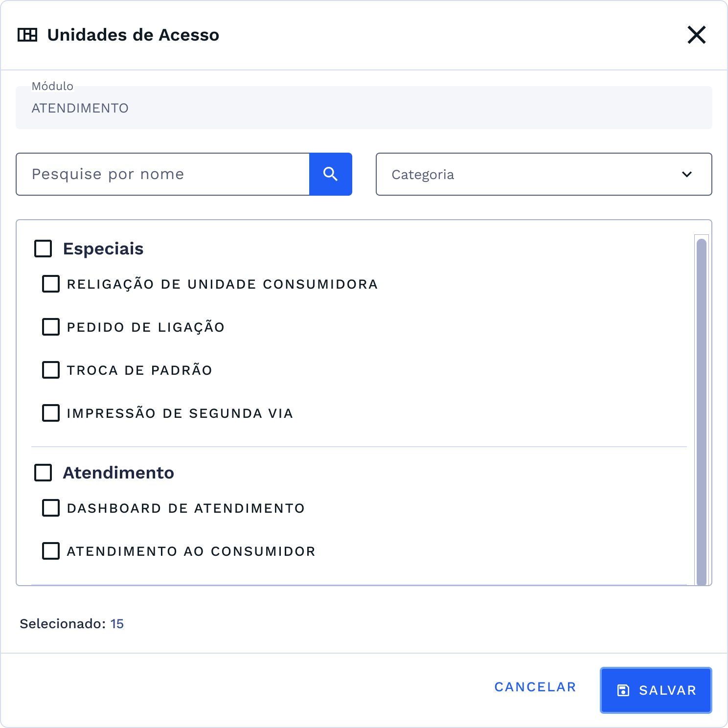Select TROCA DE PADRÃO checkbox
This screenshot has width=728, height=728.
click(x=51, y=370)
